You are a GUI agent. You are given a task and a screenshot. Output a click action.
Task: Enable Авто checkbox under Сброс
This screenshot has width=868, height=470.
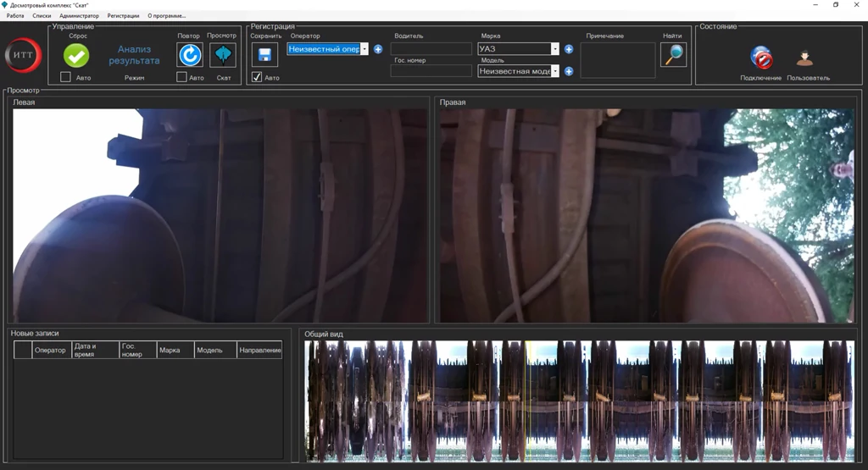pyautogui.click(x=65, y=78)
